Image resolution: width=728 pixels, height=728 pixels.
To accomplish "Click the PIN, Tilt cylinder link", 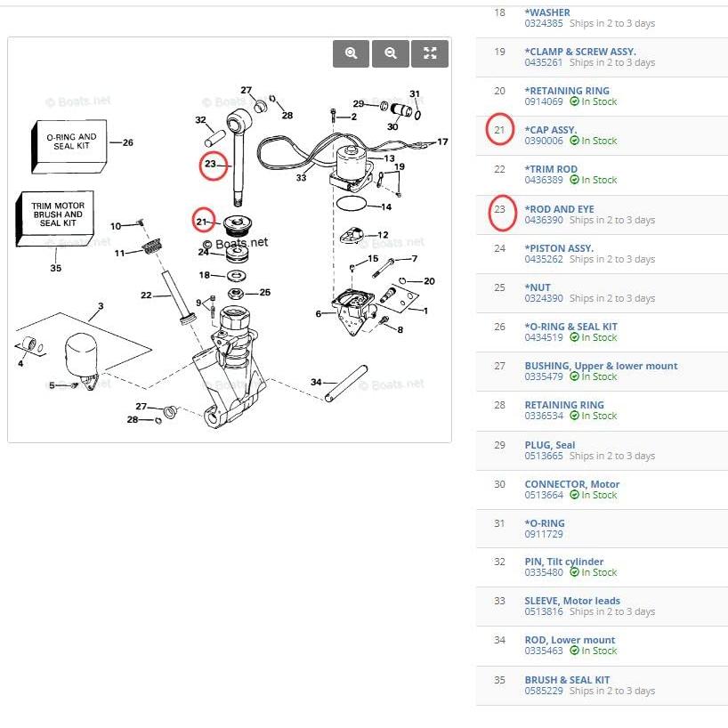I will pos(564,562).
